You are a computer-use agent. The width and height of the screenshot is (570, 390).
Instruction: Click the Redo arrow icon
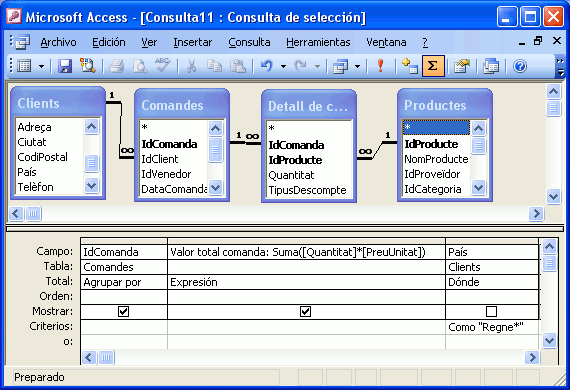tap(300, 66)
